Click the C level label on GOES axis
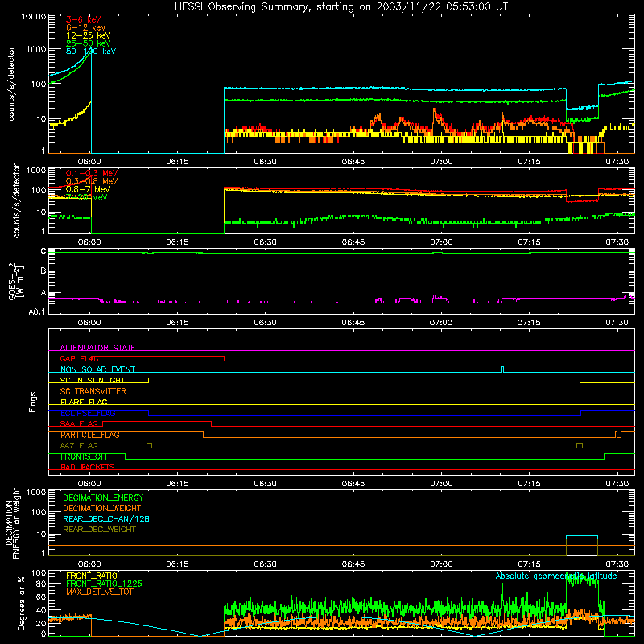 click(x=43, y=251)
